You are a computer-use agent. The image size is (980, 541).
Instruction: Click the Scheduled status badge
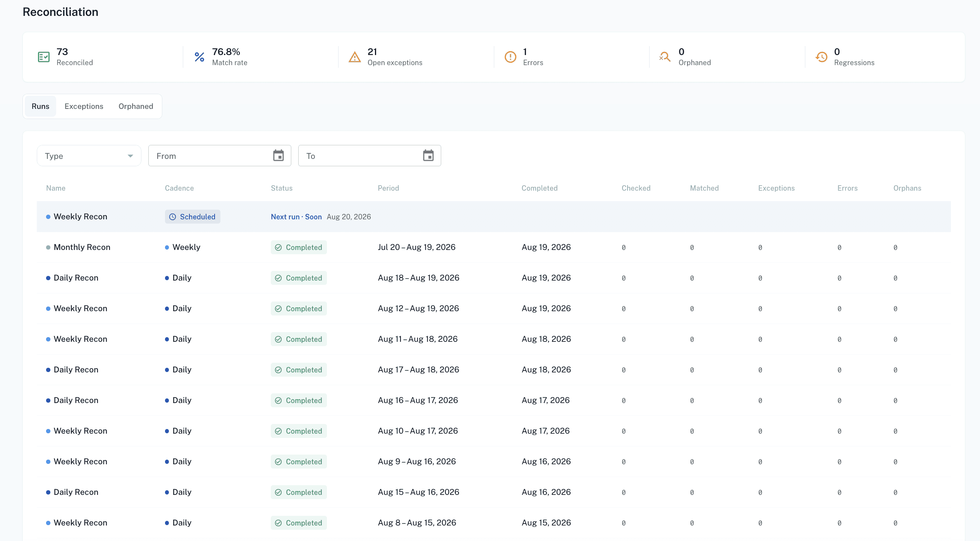pos(193,217)
